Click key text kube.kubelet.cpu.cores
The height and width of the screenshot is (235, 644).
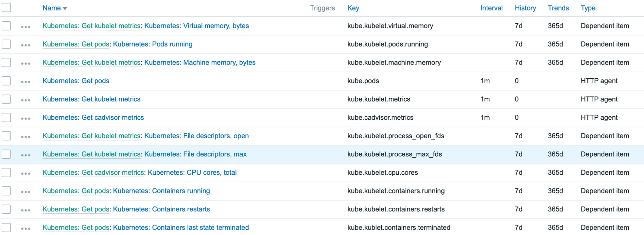[x=383, y=173]
